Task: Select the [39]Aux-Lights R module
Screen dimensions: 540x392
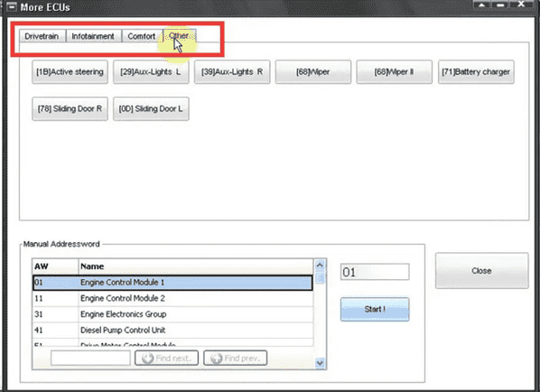Action: [232, 72]
